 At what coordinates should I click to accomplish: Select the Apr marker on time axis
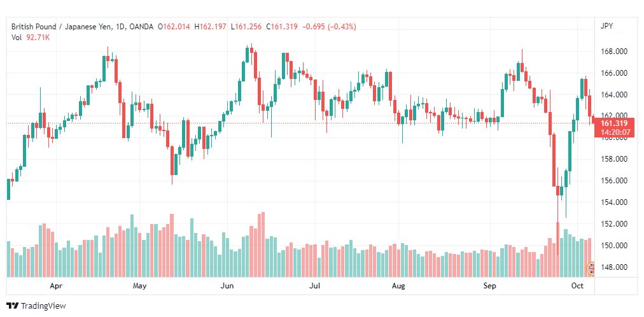point(56,286)
